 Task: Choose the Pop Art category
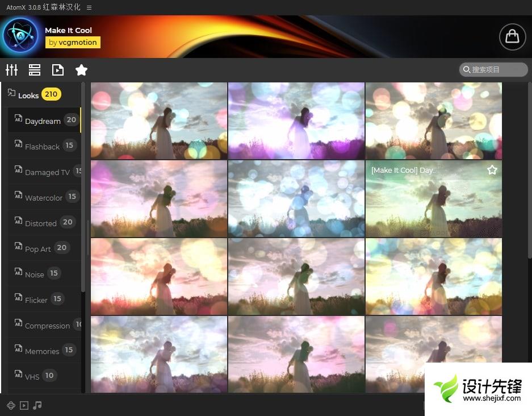point(38,249)
